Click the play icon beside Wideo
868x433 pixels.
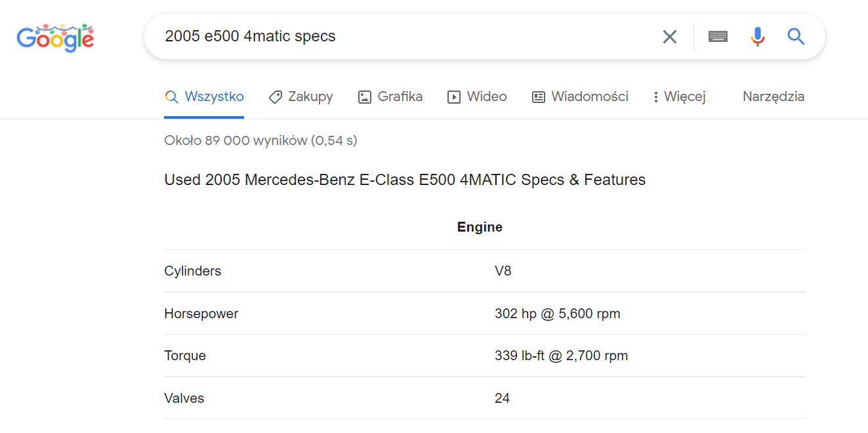pos(454,97)
